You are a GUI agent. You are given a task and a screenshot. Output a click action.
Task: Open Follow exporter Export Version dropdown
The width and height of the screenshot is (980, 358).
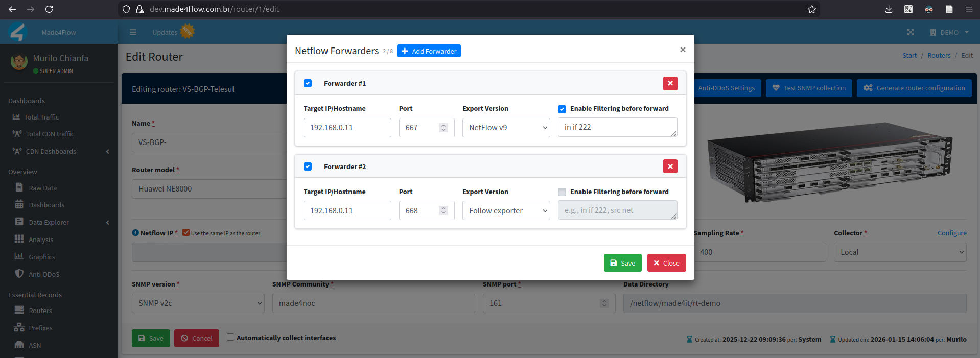pos(506,211)
